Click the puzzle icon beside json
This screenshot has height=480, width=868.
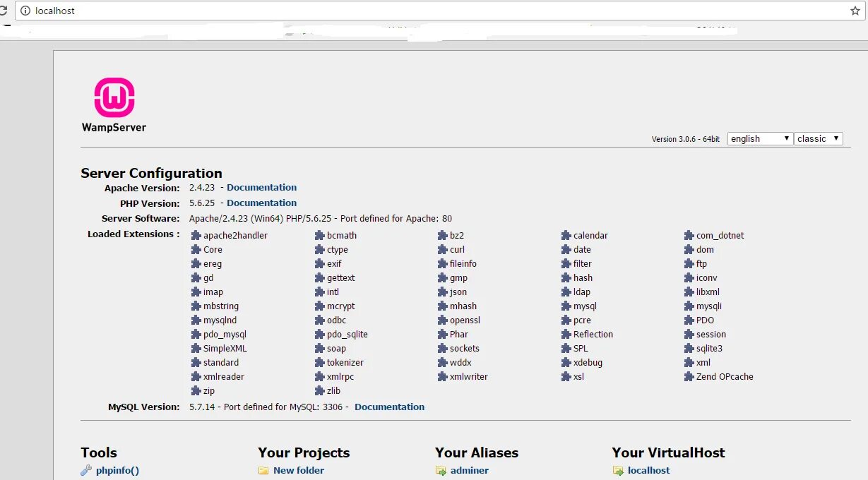[443, 292]
